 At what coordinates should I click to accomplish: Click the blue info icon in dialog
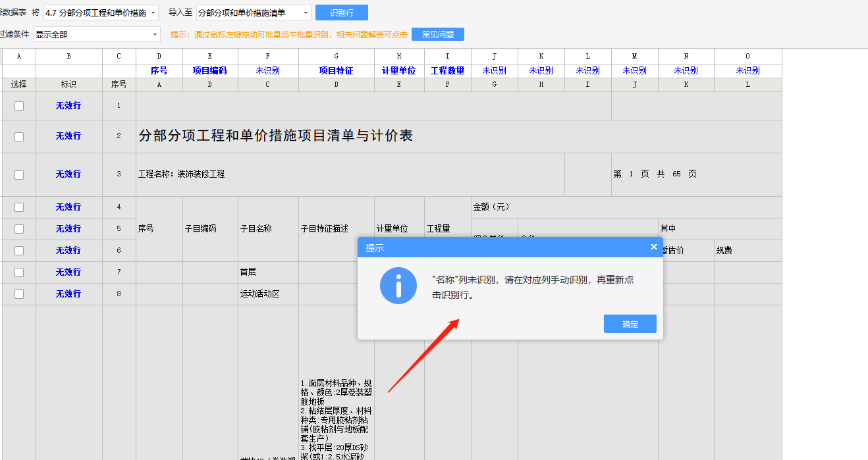[x=398, y=286]
